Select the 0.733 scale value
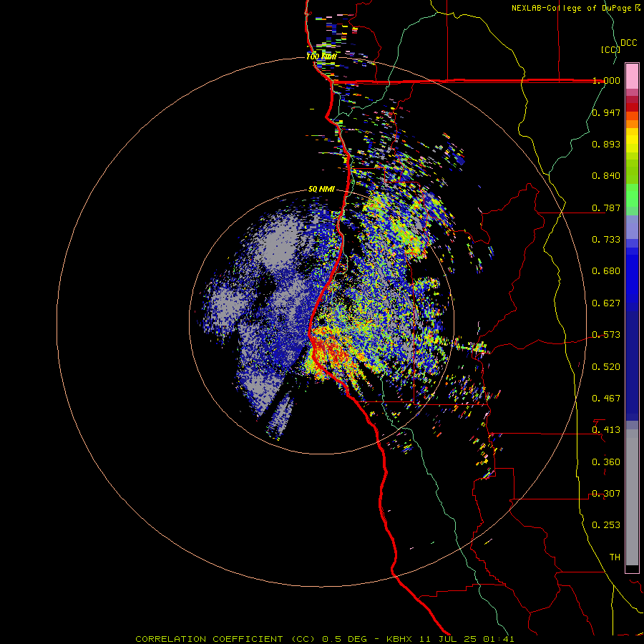Screen dimensions: 644x644 [x=606, y=240]
